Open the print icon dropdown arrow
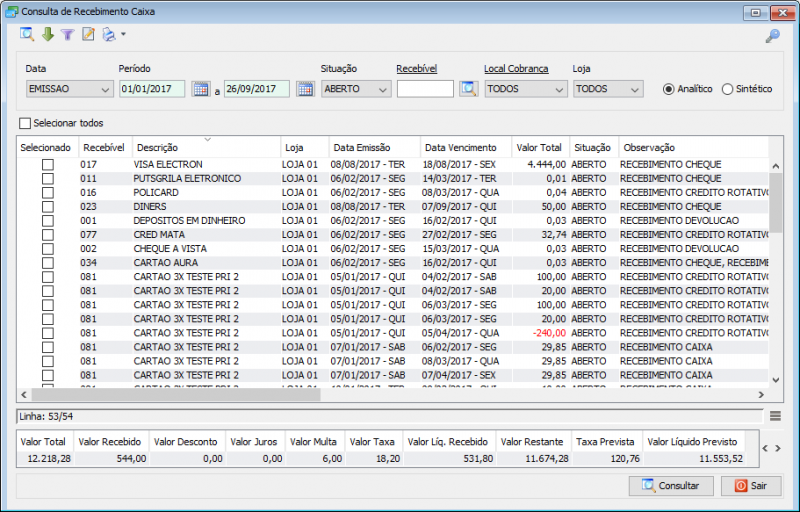 pyautogui.click(x=123, y=35)
